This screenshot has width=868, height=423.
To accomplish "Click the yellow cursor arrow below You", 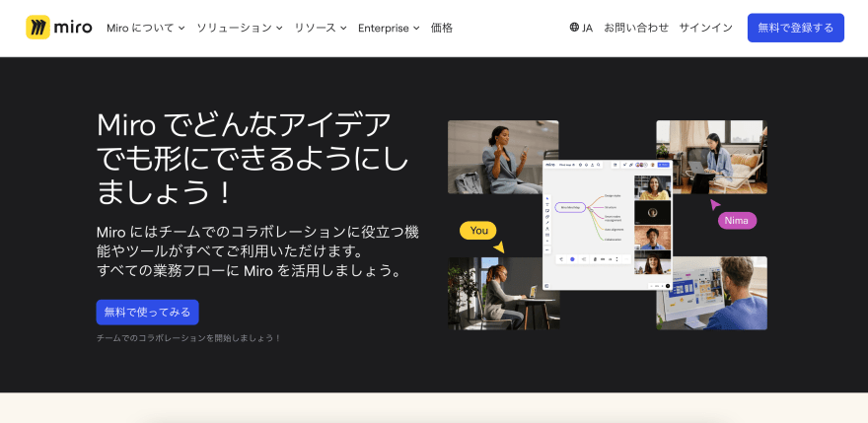I will tap(499, 247).
